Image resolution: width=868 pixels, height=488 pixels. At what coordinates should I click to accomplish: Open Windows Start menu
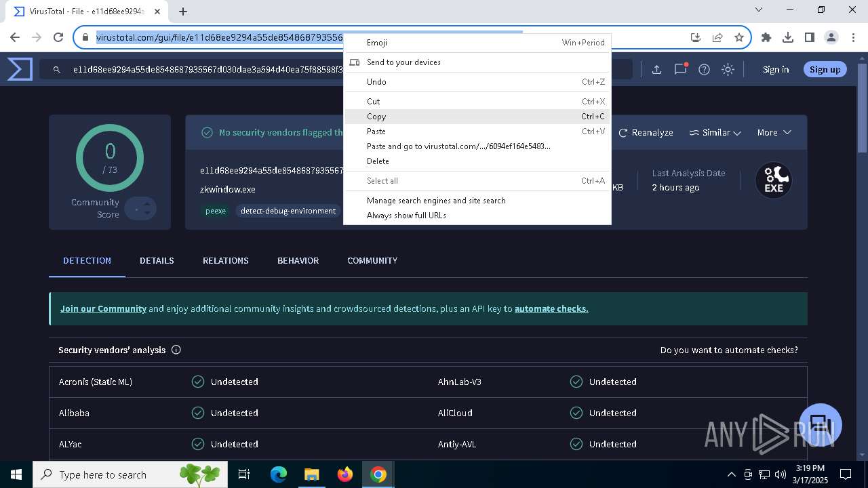click(16, 474)
